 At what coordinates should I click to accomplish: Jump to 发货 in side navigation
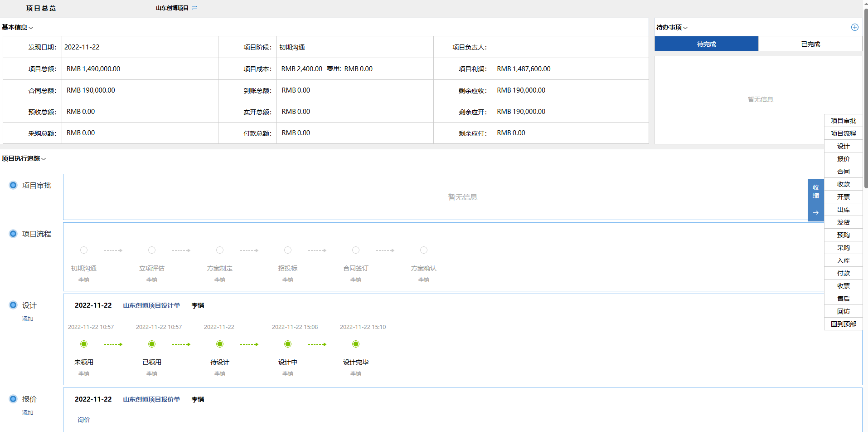point(843,222)
